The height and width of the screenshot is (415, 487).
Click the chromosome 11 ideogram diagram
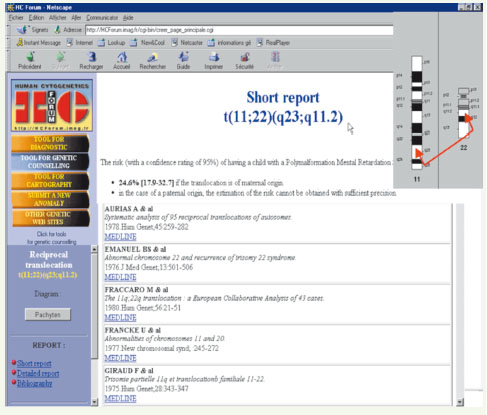click(417, 113)
